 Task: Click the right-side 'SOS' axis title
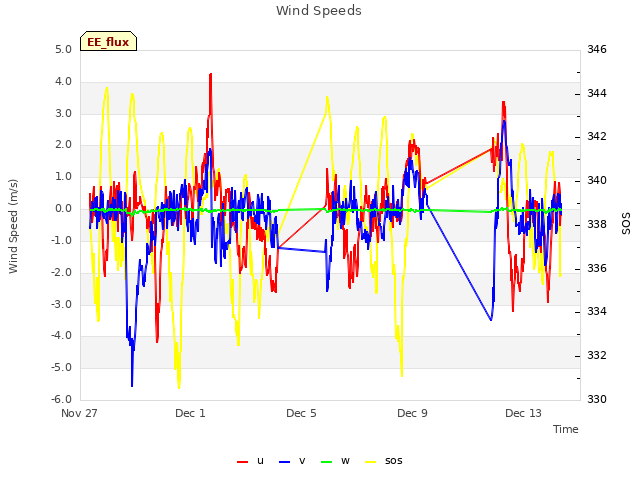click(x=626, y=224)
